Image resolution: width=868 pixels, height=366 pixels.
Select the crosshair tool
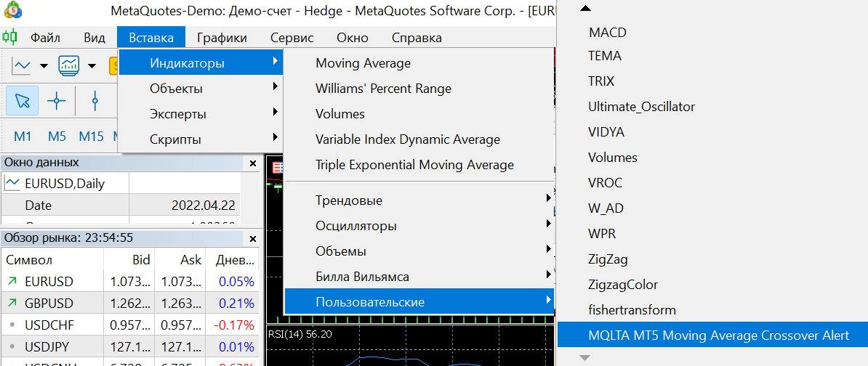[x=57, y=101]
